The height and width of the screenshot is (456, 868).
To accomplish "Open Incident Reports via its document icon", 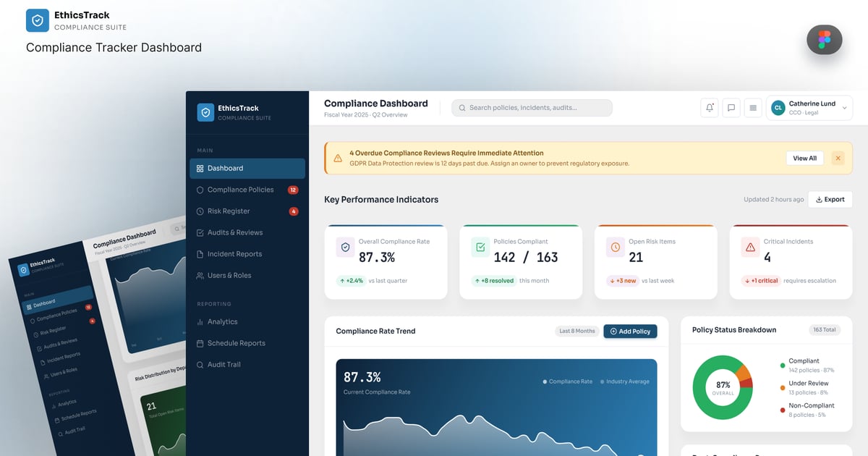I will click(200, 254).
